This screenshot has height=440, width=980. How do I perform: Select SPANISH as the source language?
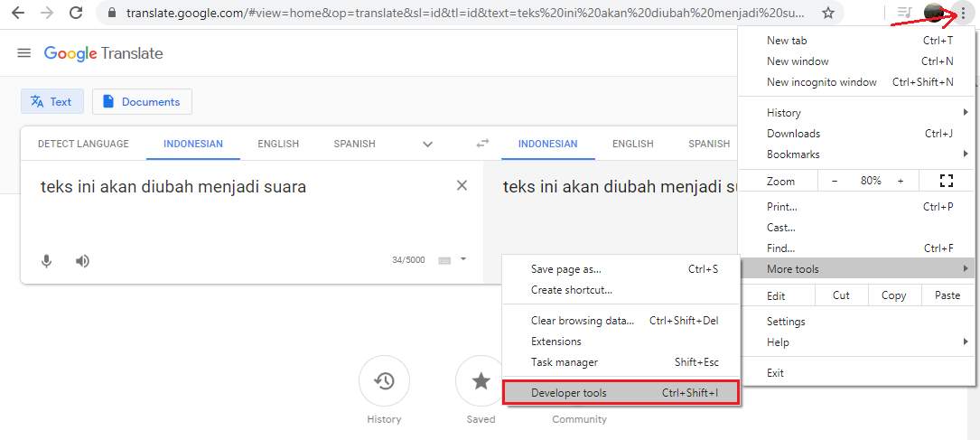pos(354,144)
